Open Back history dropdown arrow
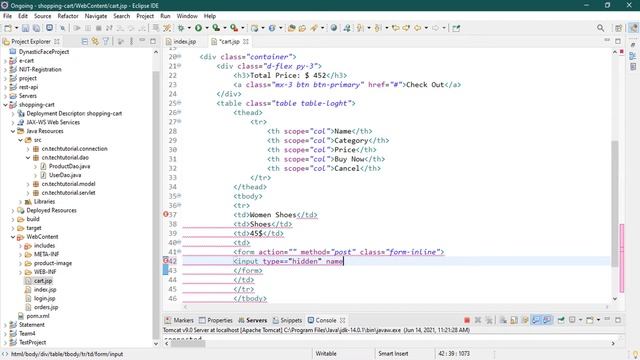 click(x=426, y=28)
